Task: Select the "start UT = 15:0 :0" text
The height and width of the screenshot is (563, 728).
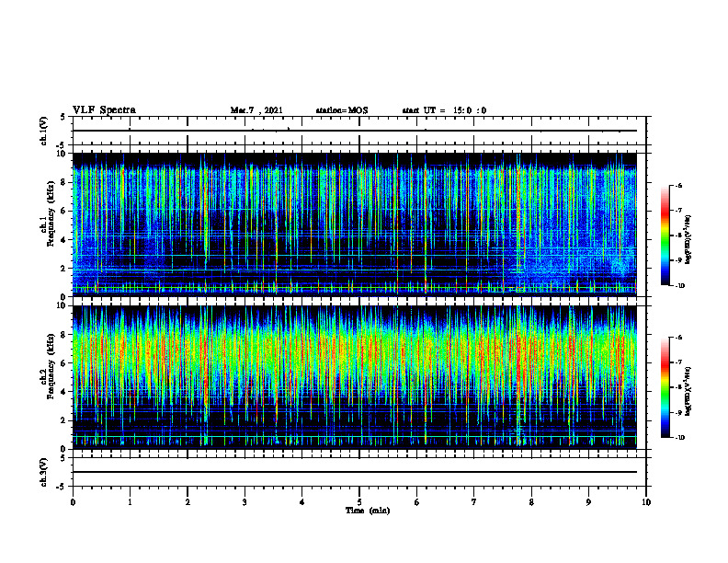Action: click(444, 110)
